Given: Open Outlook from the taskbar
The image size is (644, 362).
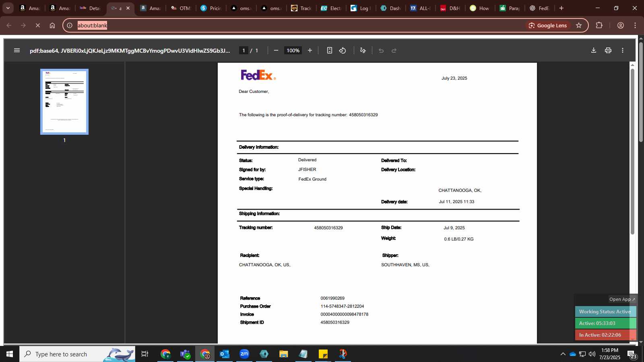Looking at the screenshot, I should click(x=225, y=354).
